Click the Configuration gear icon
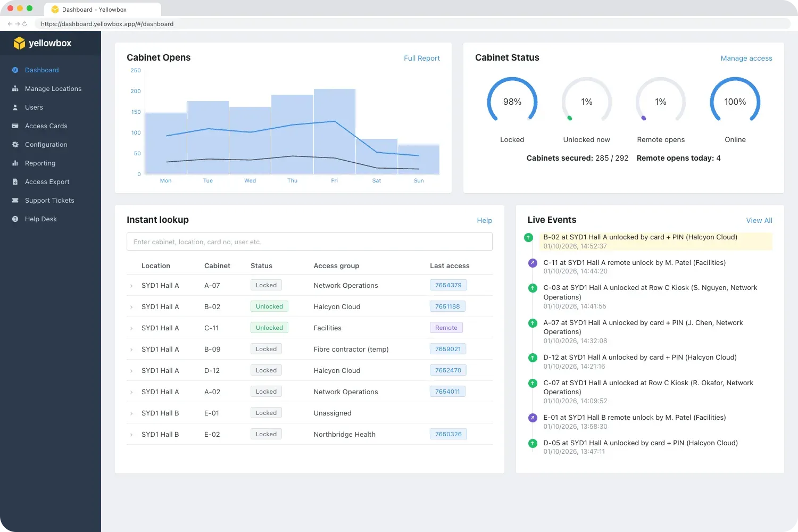The width and height of the screenshot is (798, 532). [x=15, y=145]
